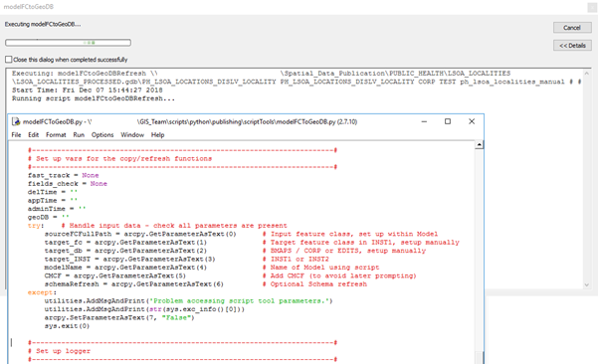Click the results pane scroll-up arrow
This screenshot has height=364, width=598.
pyautogui.click(x=587, y=74)
